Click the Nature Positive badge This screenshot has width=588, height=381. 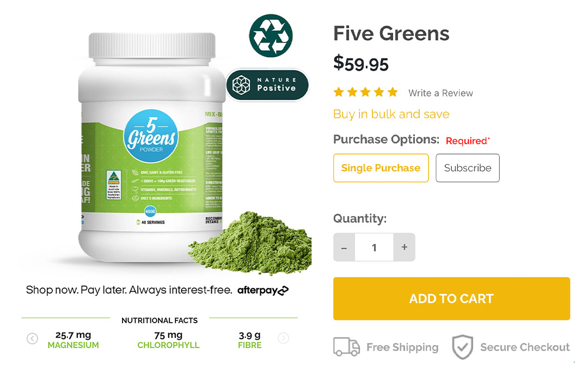pos(267,85)
